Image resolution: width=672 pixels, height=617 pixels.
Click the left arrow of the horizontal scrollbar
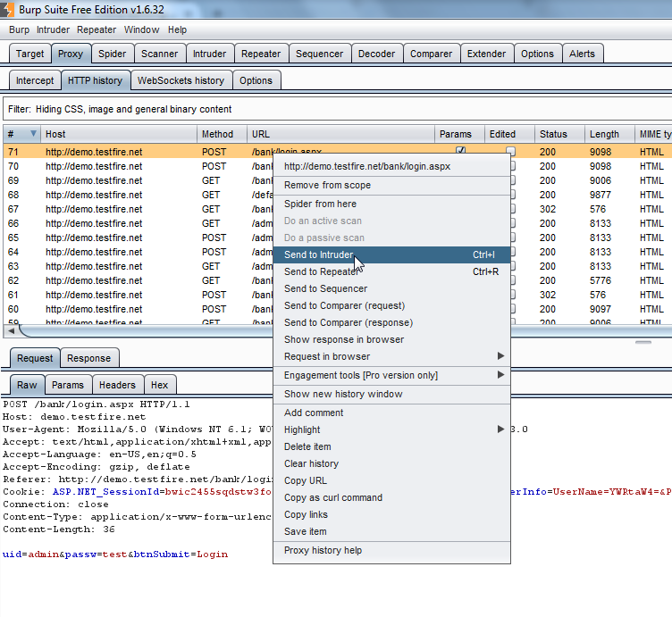[10, 330]
